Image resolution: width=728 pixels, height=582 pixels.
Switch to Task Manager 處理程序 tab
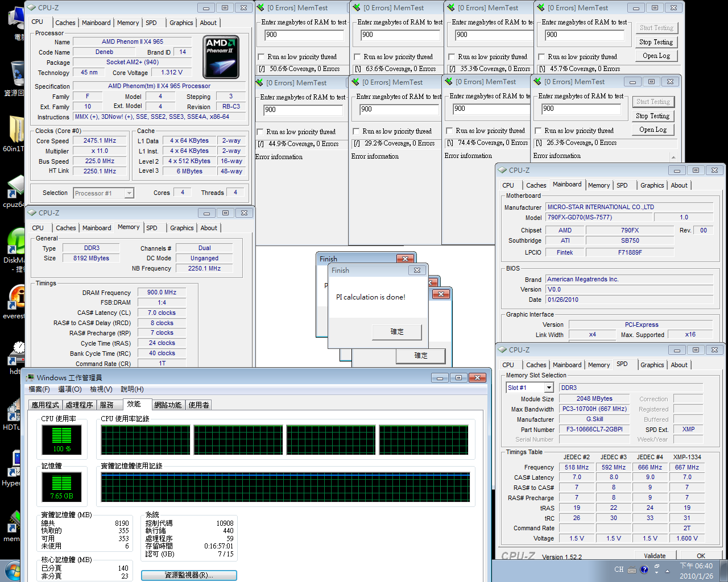pos(79,405)
